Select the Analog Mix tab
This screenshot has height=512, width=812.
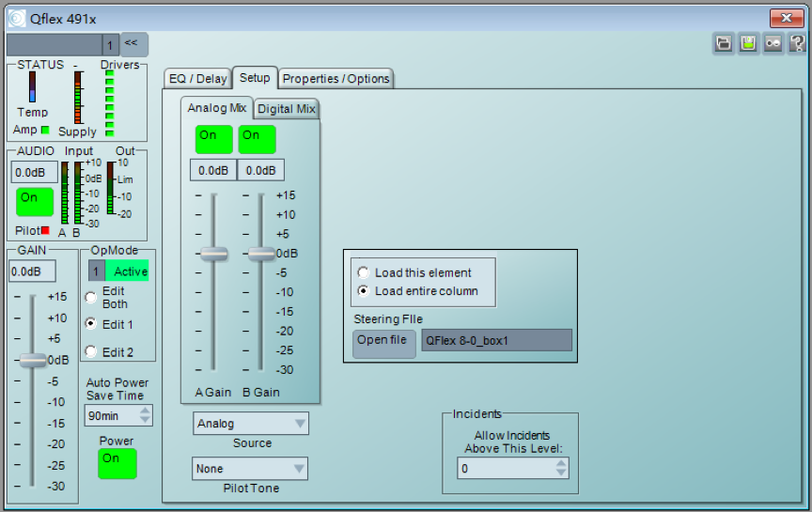coord(216,108)
